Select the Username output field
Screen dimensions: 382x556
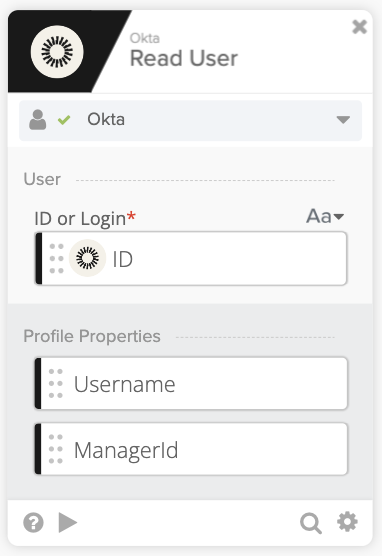point(191,384)
